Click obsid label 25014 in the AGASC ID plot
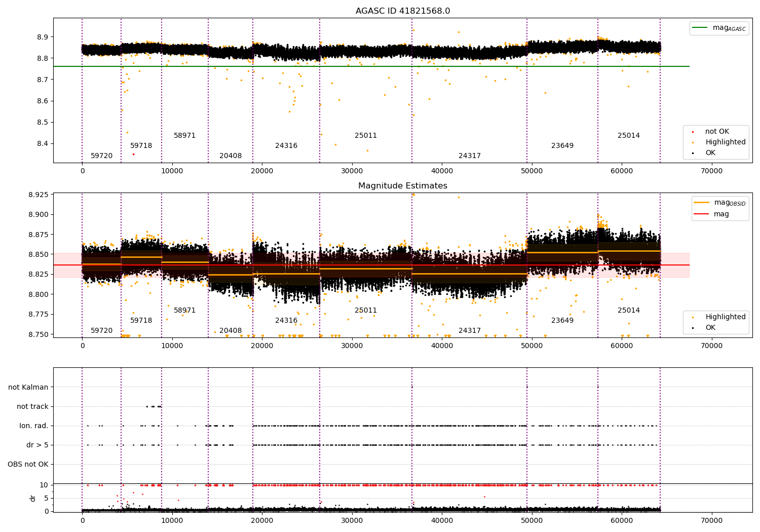Image resolution: width=760 pixels, height=532 pixels. point(629,135)
